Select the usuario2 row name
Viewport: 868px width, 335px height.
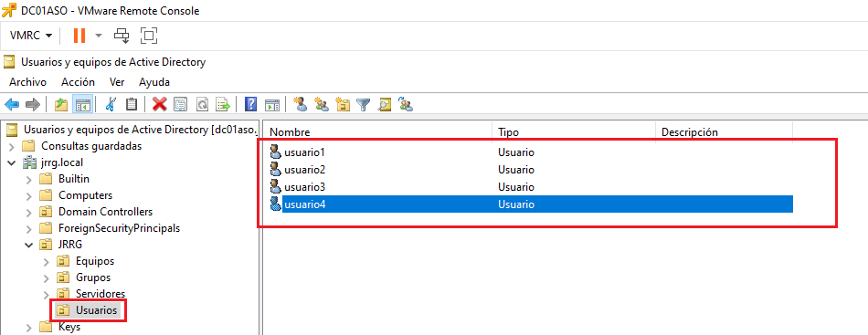click(304, 169)
